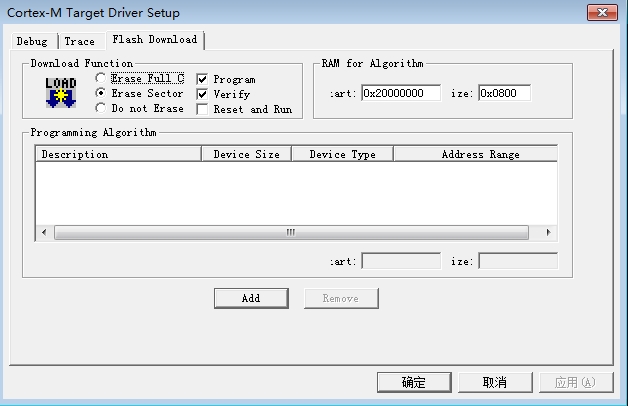Open the Trace tab

80,42
